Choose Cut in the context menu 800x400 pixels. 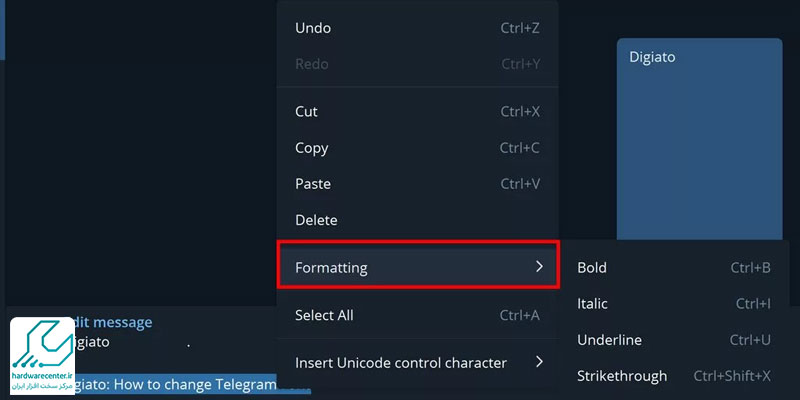(417, 112)
